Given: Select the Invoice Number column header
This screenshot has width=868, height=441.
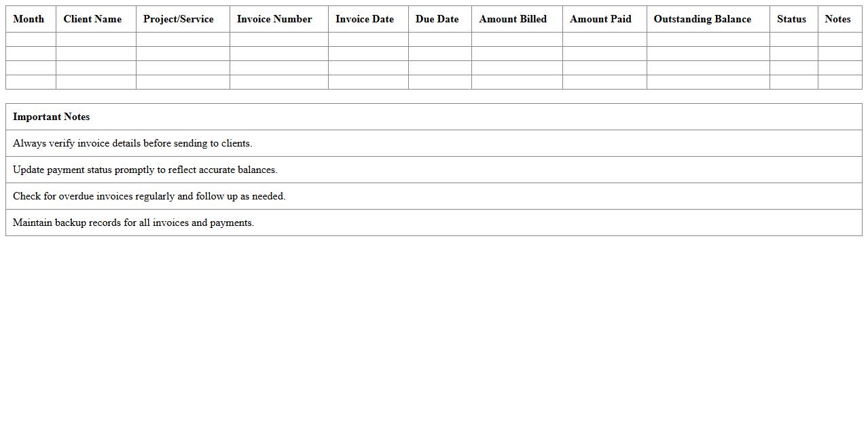Looking at the screenshot, I should click(x=274, y=19).
